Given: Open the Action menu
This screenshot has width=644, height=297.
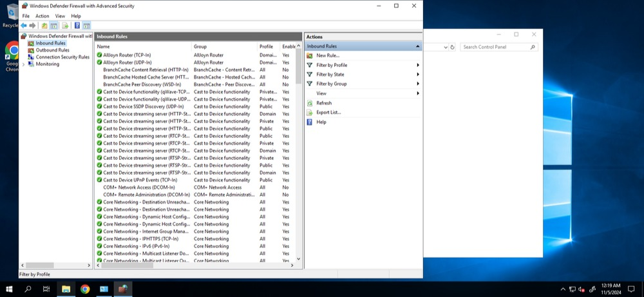Looking at the screenshot, I should coord(43,16).
